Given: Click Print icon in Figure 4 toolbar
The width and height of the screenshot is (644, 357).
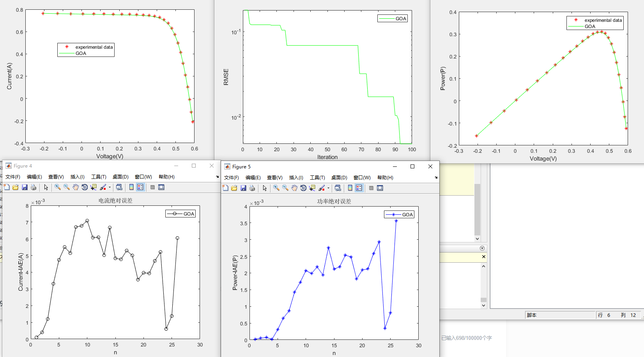Looking at the screenshot, I should (34, 187).
